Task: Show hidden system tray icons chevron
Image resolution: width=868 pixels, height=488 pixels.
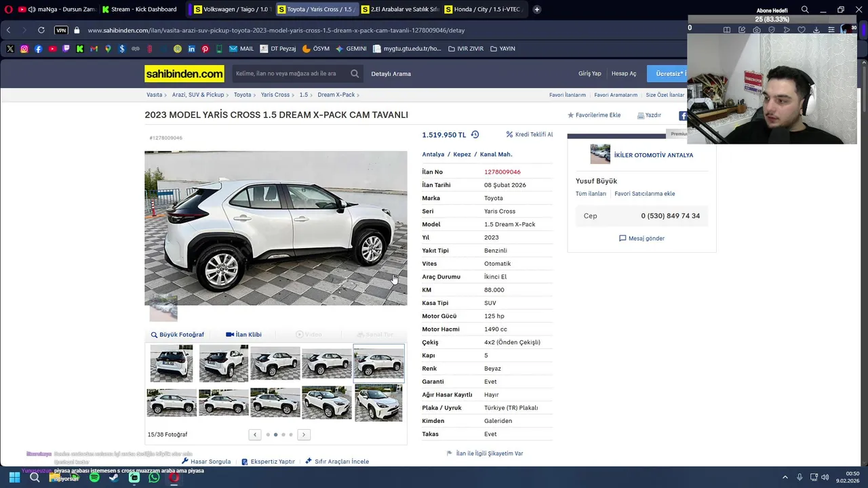Action: pyautogui.click(x=785, y=477)
